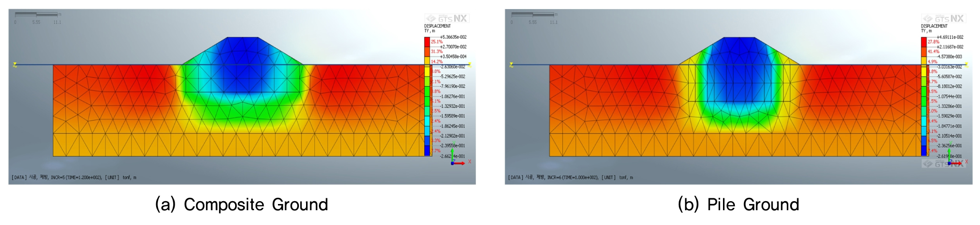Select orange 41.4% legend swatch in Pile Ground

click(x=924, y=52)
